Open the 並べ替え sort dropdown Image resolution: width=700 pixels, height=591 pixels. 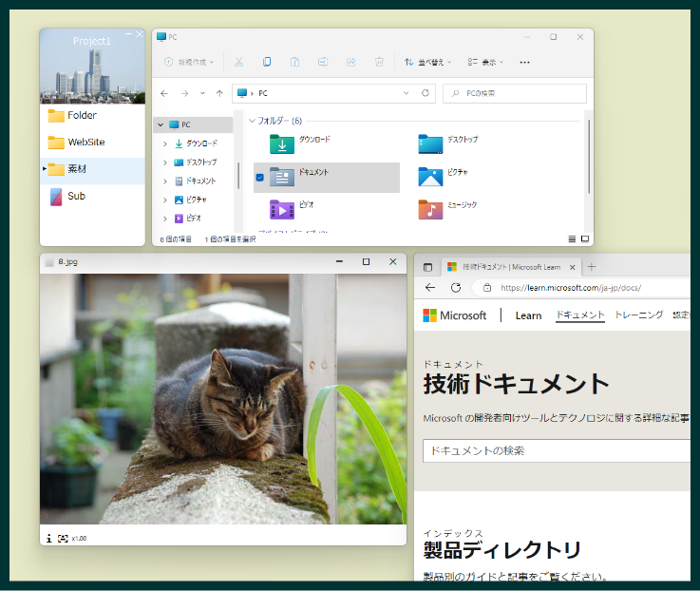pyautogui.click(x=427, y=62)
